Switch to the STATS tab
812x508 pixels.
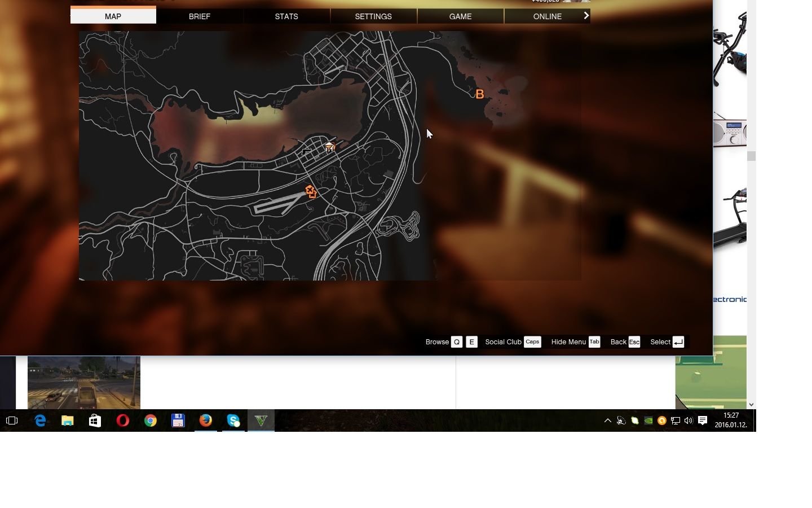pyautogui.click(x=286, y=16)
